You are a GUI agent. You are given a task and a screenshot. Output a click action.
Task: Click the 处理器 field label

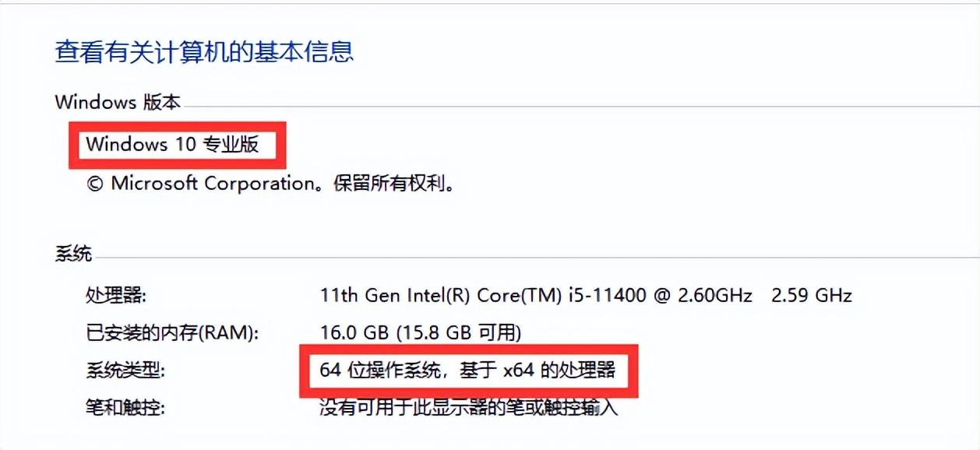pyautogui.click(x=115, y=296)
